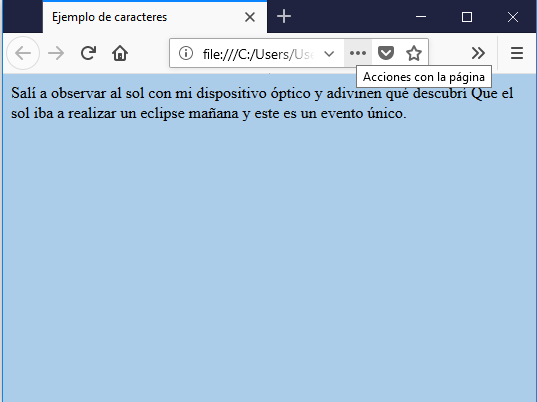
Task: Expand the address bar history dropdown
Action: tap(329, 54)
